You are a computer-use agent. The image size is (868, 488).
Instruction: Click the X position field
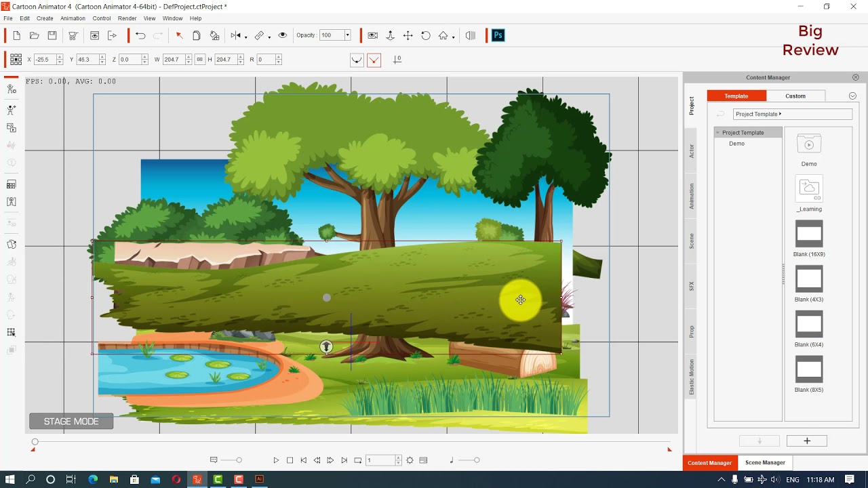[x=45, y=60]
